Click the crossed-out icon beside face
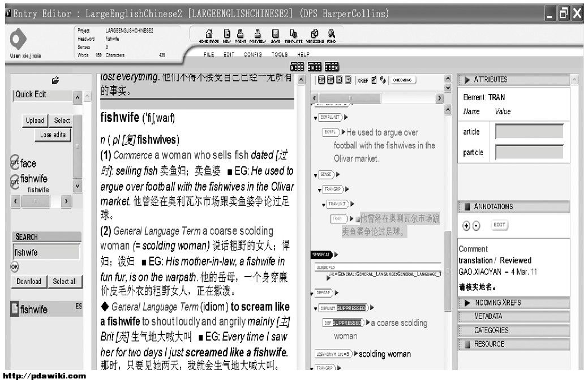Screen dimensions: 588x383 point(15,162)
